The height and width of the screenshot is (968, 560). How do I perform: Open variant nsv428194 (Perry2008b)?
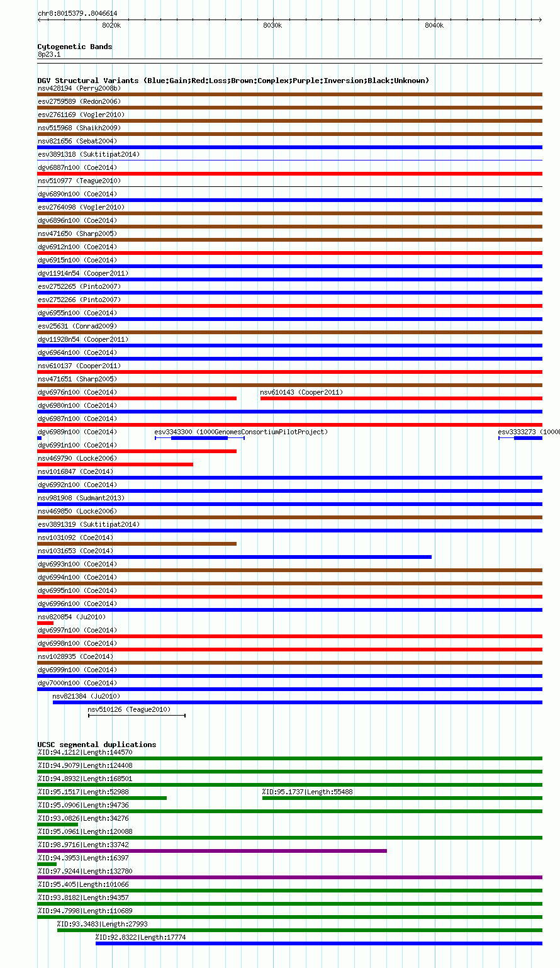coord(79,88)
